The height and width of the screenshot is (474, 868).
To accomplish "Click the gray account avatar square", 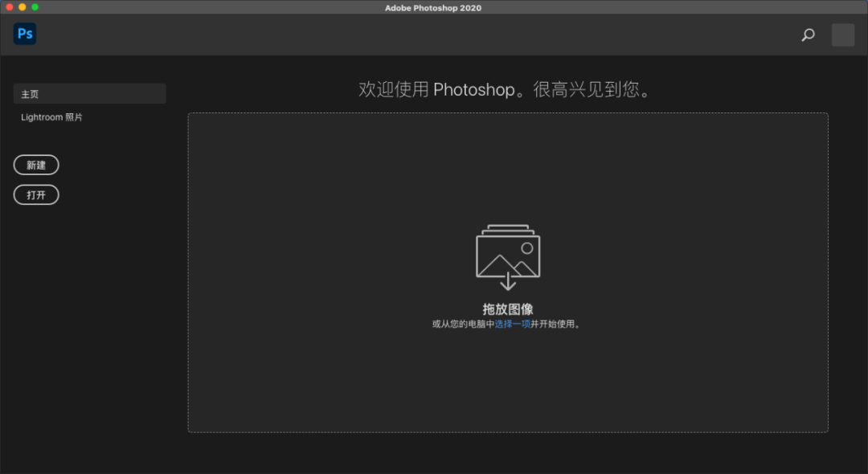I will tap(842, 35).
